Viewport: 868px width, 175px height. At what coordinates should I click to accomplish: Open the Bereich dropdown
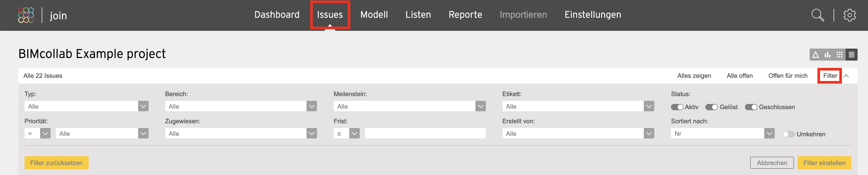click(241, 106)
